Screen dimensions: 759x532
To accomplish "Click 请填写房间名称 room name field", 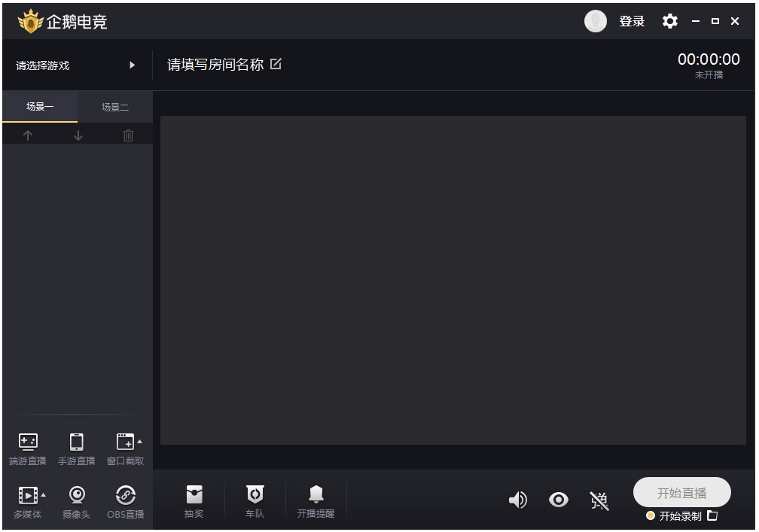I will (215, 64).
